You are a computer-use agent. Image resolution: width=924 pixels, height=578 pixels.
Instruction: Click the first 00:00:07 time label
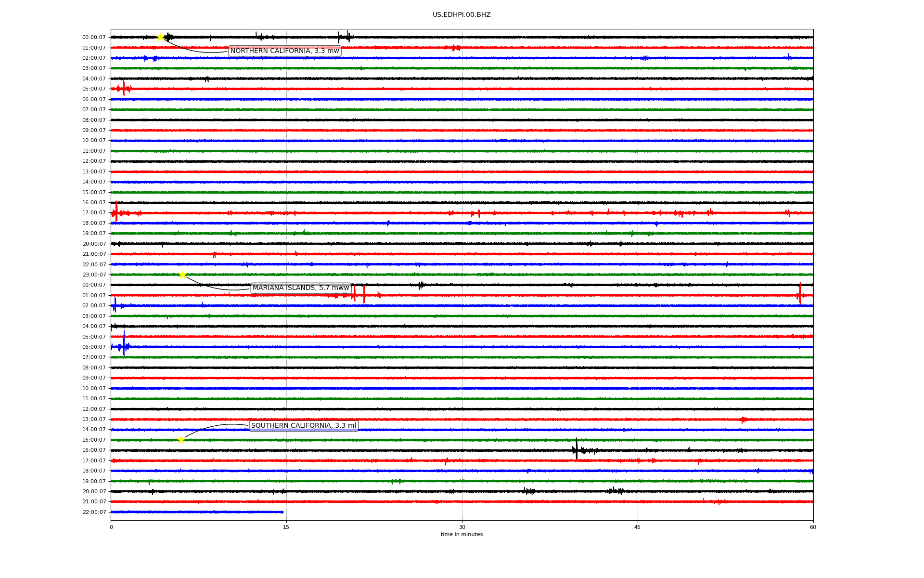[x=94, y=38]
